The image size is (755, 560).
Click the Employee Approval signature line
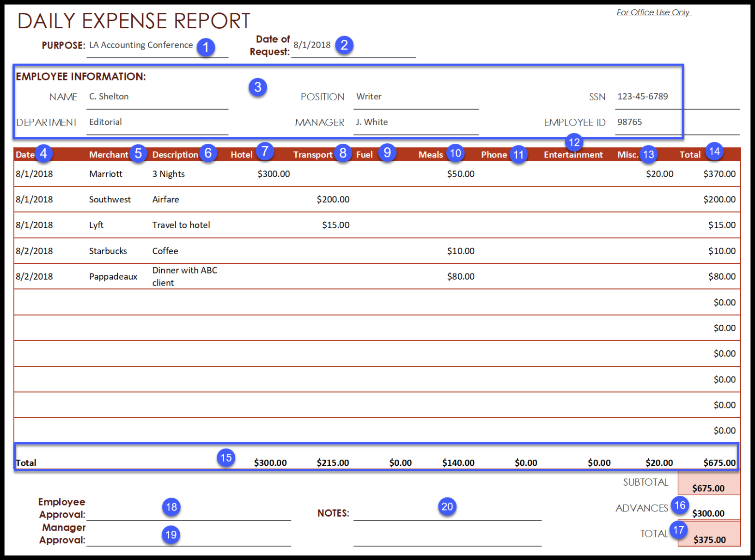(x=189, y=514)
